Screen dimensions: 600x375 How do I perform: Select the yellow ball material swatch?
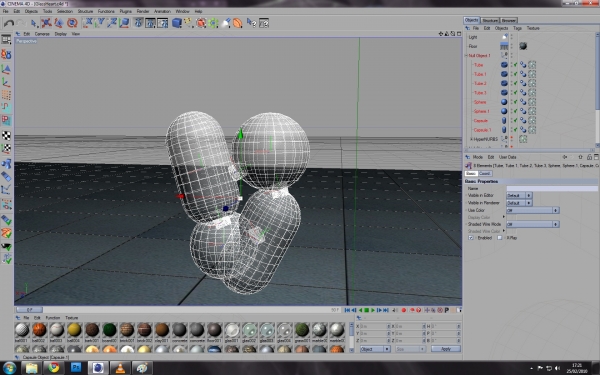(74, 330)
